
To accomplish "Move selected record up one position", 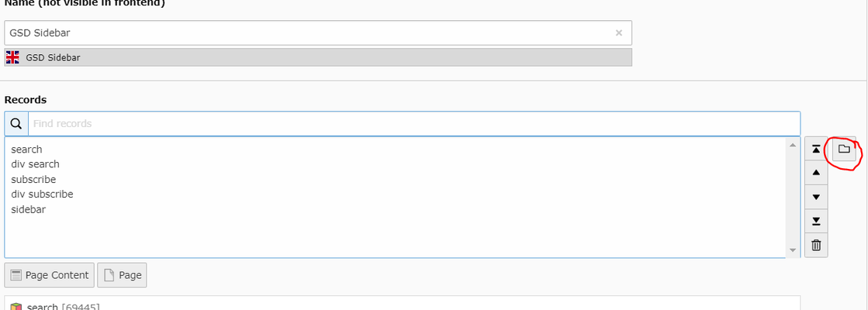I will 816,173.
